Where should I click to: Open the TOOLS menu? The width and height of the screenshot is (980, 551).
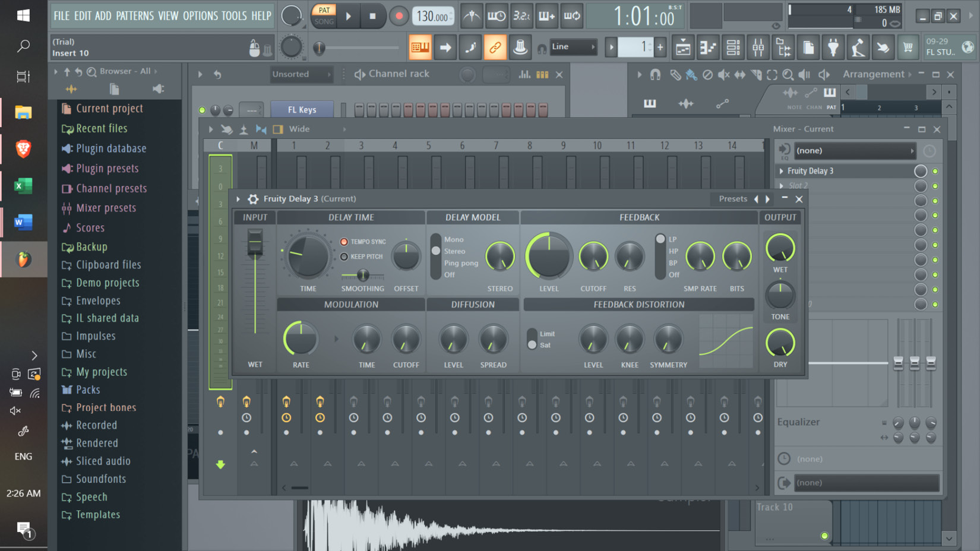pyautogui.click(x=234, y=16)
